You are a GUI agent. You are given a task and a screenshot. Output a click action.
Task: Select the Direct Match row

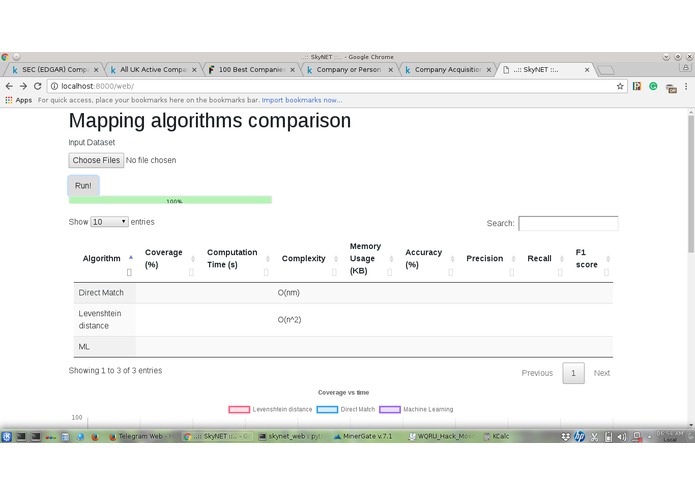point(344,293)
